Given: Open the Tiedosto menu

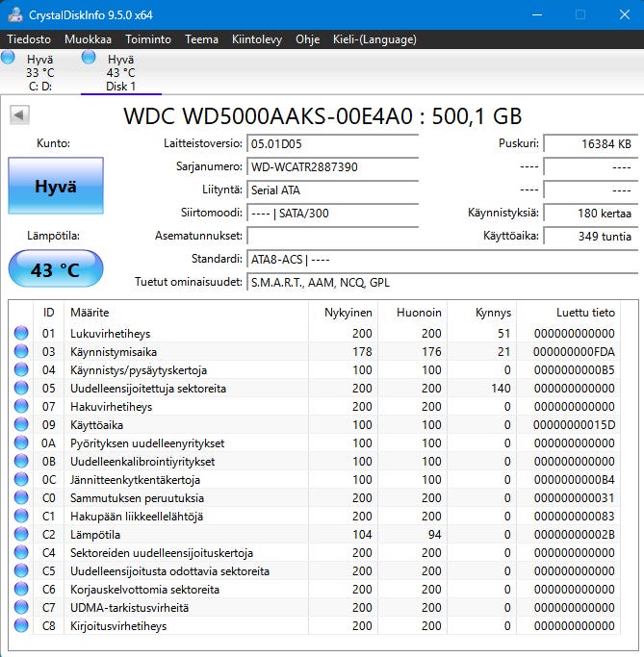Looking at the screenshot, I should coord(29,39).
